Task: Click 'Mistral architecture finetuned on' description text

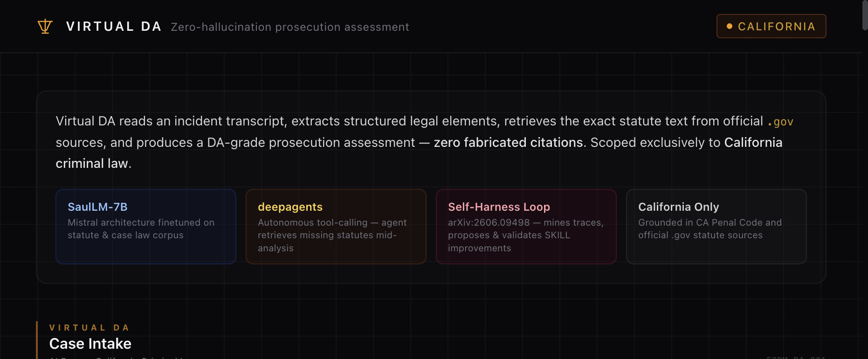Action: click(141, 222)
